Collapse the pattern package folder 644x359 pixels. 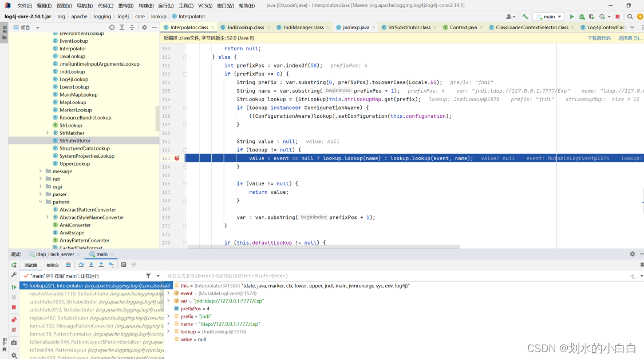point(40,202)
